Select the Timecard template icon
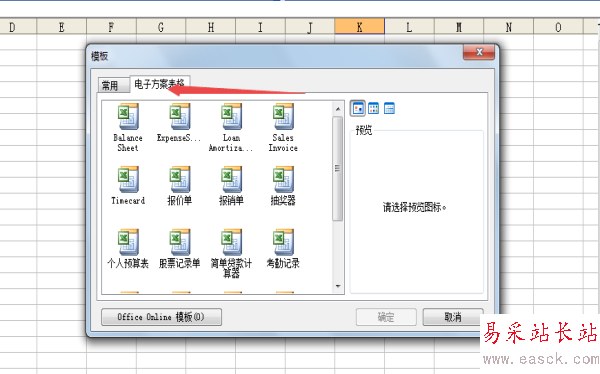Viewport: 600px width, 374px height. point(128,179)
